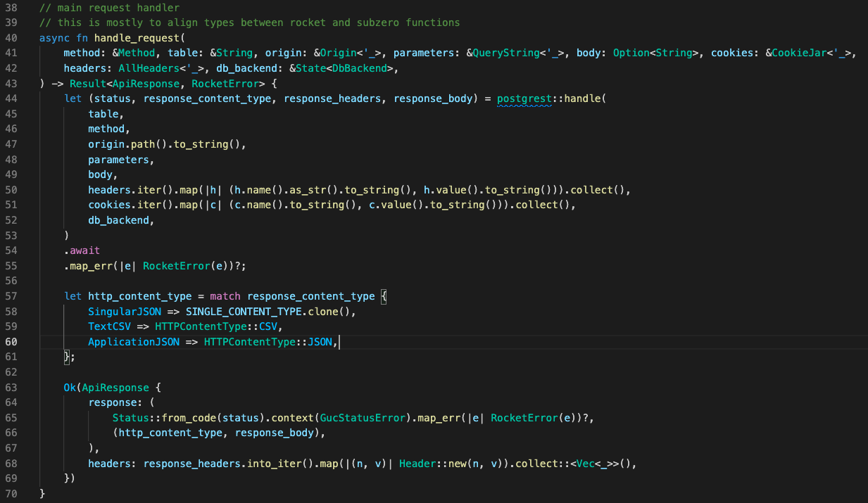868x503 pixels.
Task: Click "origin" in the origin.path() argument
Action: point(106,144)
